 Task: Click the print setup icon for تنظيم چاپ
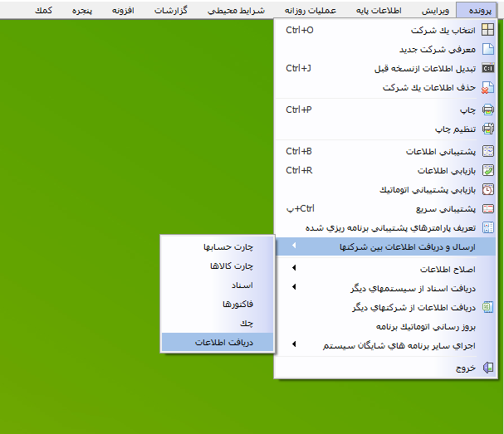pyautogui.click(x=488, y=129)
